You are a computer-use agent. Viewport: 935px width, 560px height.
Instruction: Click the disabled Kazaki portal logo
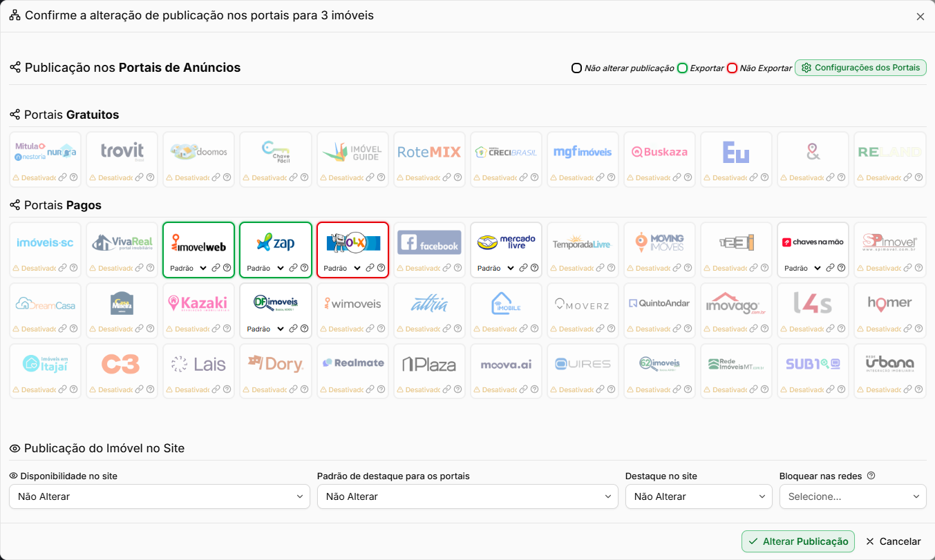199,303
